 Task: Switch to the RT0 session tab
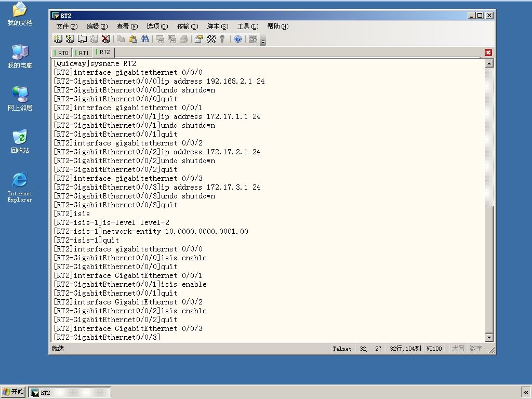click(62, 52)
